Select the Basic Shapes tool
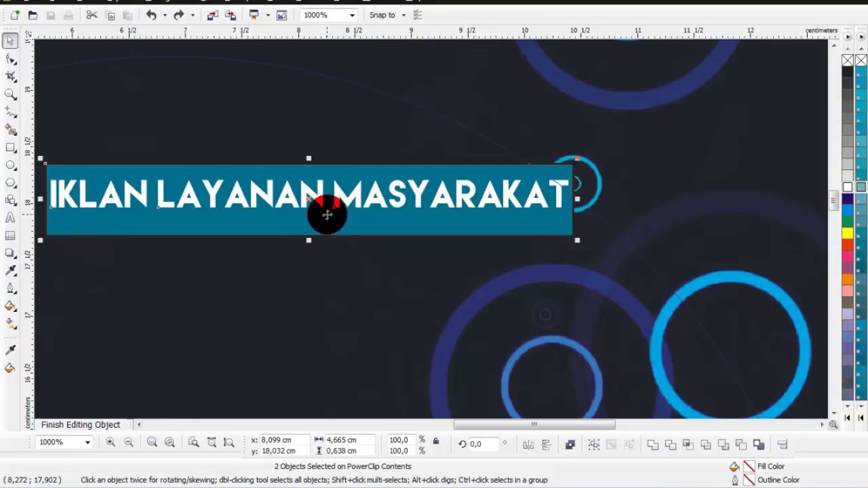The width and height of the screenshot is (868, 488). tap(10, 200)
